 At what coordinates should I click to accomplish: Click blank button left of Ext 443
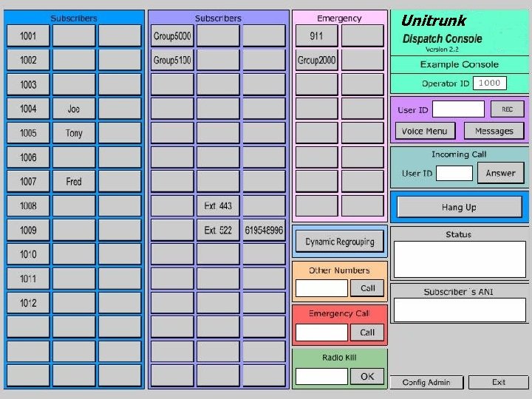pos(172,206)
